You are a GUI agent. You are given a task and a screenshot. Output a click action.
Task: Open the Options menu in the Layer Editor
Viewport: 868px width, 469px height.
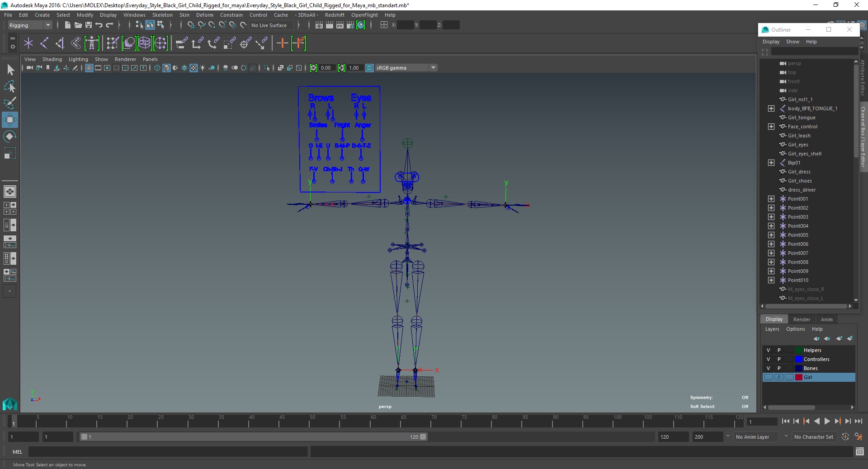point(796,329)
